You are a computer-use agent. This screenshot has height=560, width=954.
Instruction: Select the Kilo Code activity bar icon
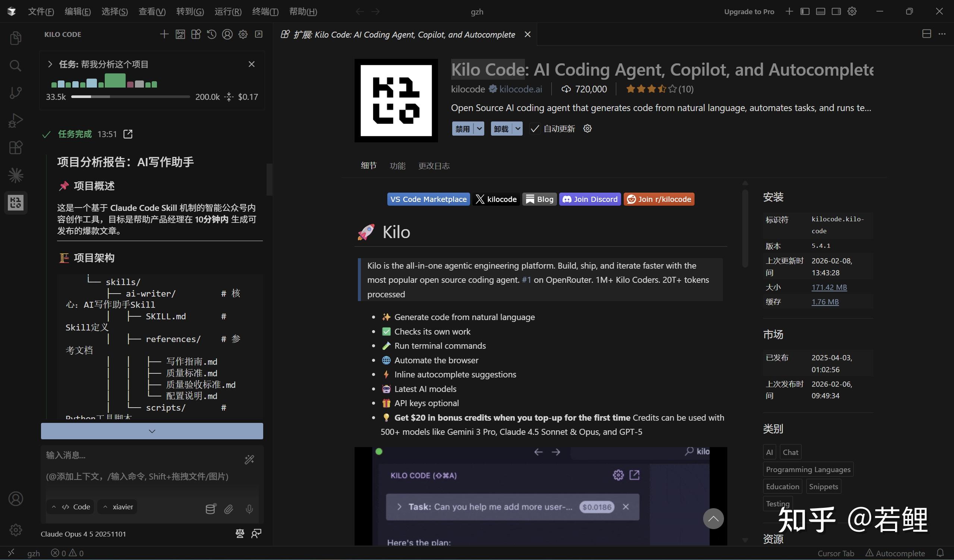point(16,203)
